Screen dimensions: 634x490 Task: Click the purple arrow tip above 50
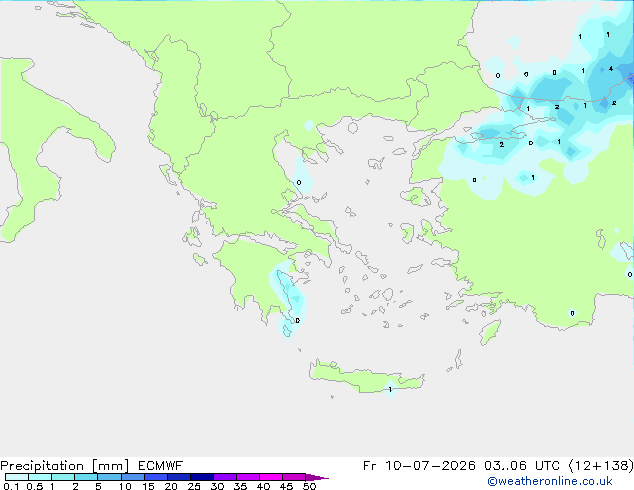[x=317, y=477]
